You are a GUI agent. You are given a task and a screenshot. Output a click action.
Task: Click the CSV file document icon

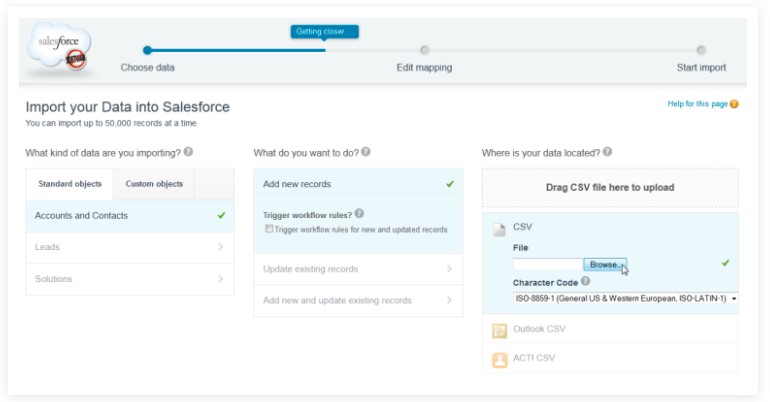point(499,229)
